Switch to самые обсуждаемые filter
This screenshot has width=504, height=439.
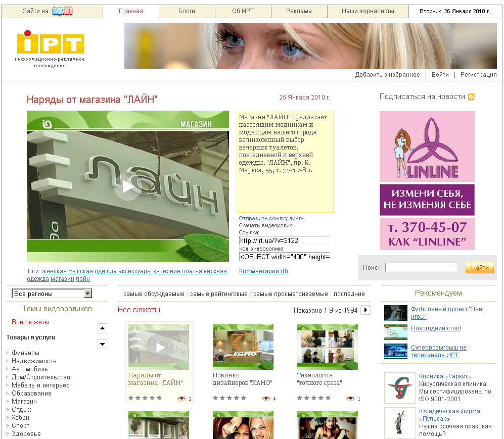click(154, 294)
